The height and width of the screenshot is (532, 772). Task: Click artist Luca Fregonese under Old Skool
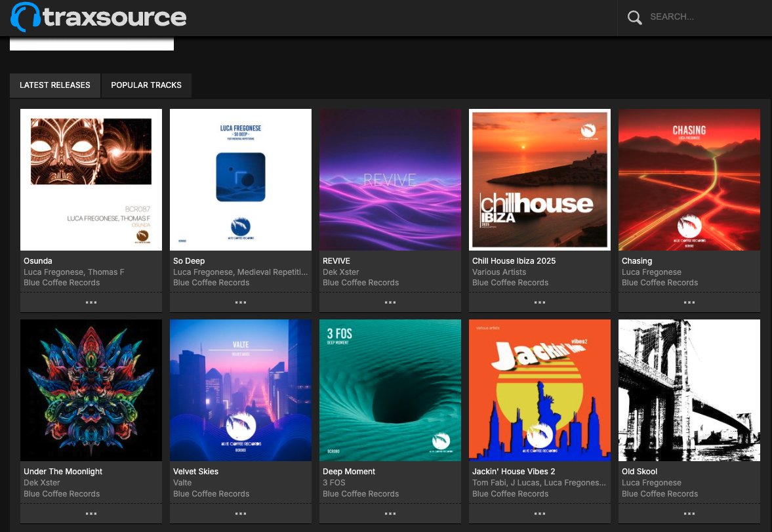click(651, 483)
